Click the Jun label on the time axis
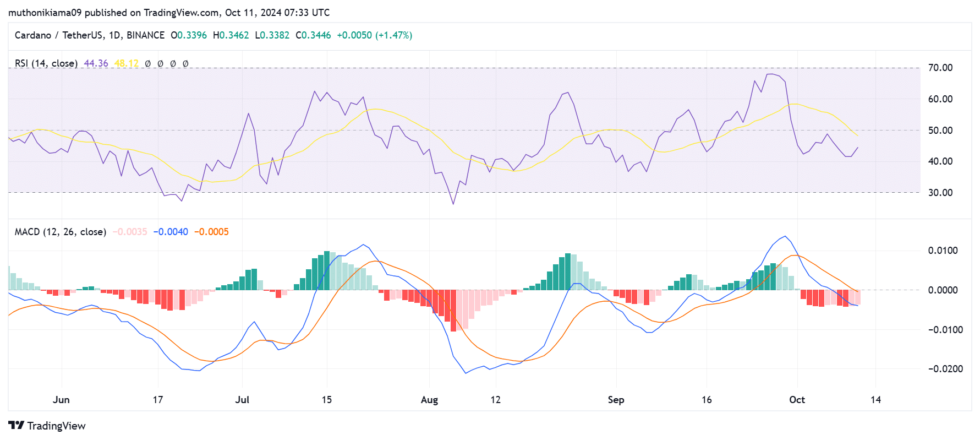Image resolution: width=980 pixels, height=440 pixels. click(61, 400)
